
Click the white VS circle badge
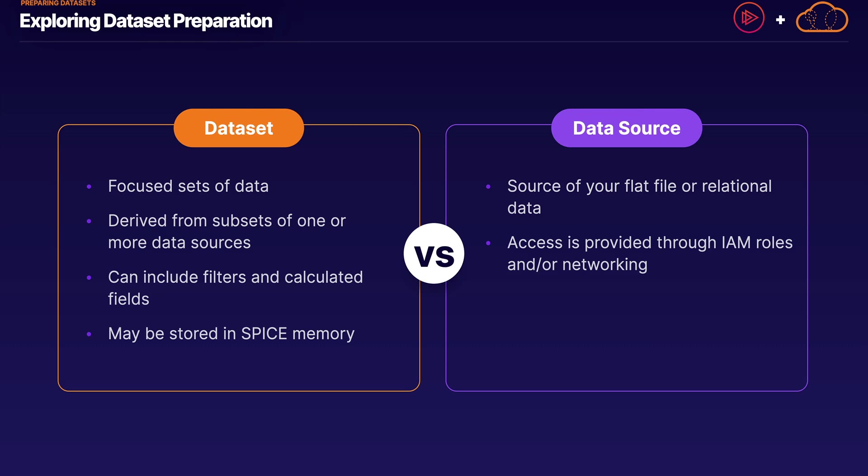(434, 253)
